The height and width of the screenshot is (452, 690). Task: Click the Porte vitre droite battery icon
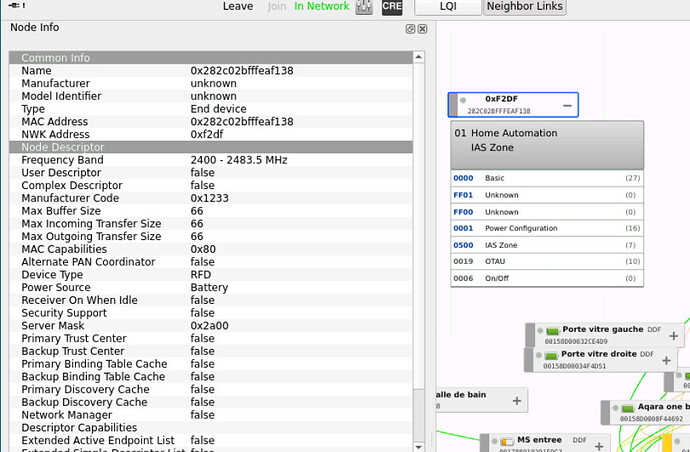coord(551,356)
